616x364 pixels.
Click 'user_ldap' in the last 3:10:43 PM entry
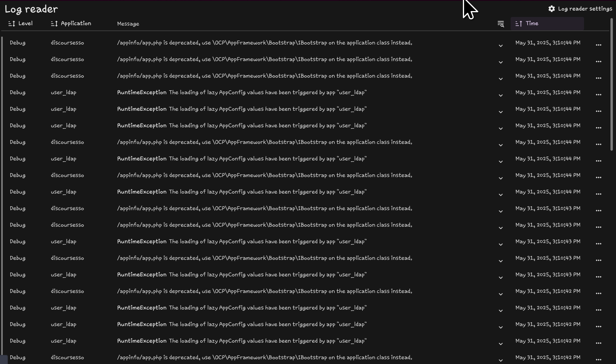pyautogui.click(x=64, y=275)
